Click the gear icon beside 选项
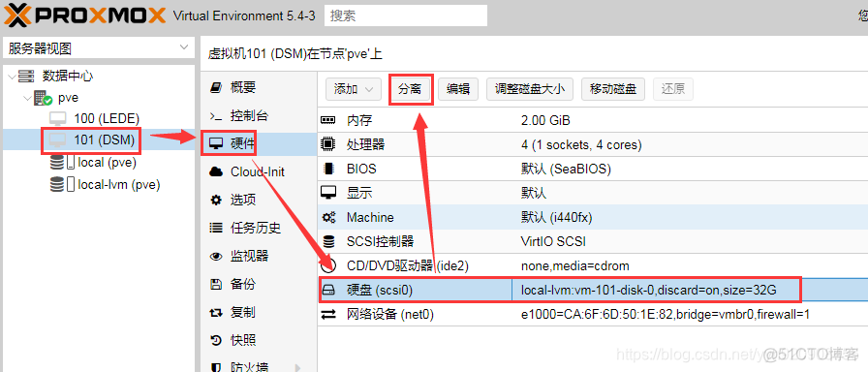Viewport: 868px width, 372px height. (216, 200)
